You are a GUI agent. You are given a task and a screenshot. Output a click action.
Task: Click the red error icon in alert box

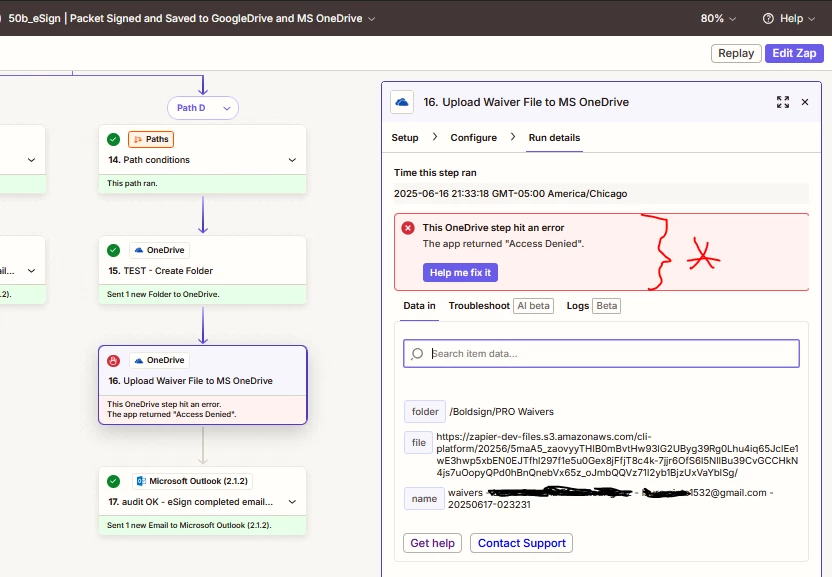[x=408, y=228]
